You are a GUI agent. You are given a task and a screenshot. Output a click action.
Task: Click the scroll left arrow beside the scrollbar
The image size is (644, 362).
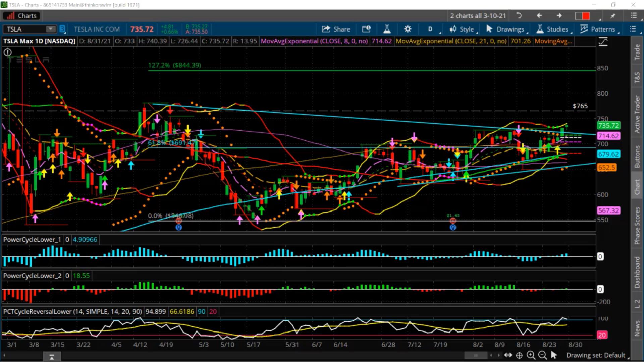click(491, 355)
